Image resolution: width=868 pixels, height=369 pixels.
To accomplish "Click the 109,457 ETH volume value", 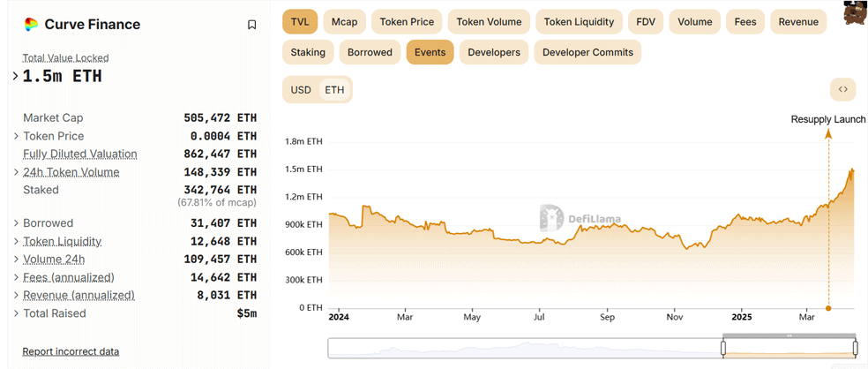I will [x=221, y=260].
